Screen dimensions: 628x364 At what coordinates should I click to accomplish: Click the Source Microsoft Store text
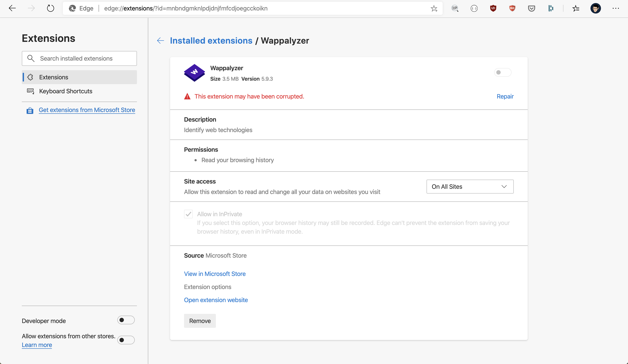click(215, 255)
